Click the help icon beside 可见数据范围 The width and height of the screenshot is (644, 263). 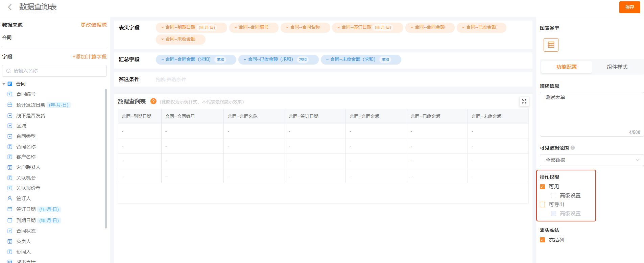(x=573, y=148)
